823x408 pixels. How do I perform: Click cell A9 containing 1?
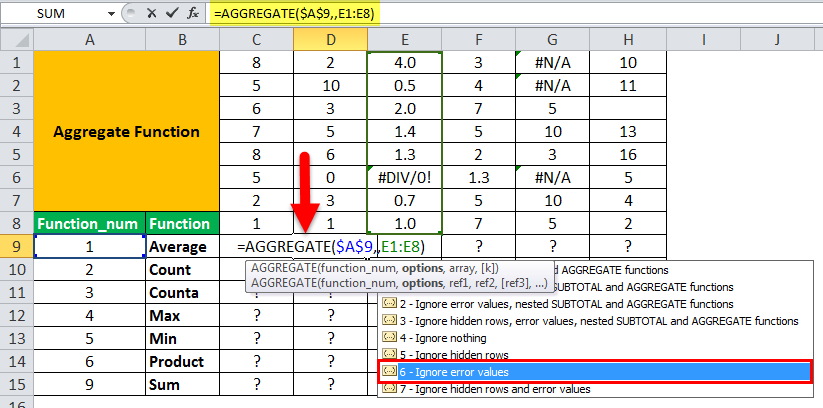(x=90, y=246)
